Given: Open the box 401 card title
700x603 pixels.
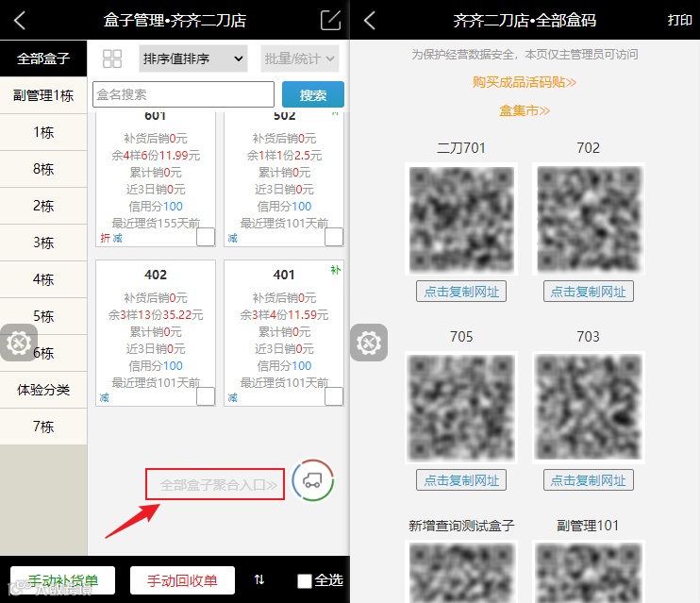Looking at the screenshot, I should tap(284, 275).
